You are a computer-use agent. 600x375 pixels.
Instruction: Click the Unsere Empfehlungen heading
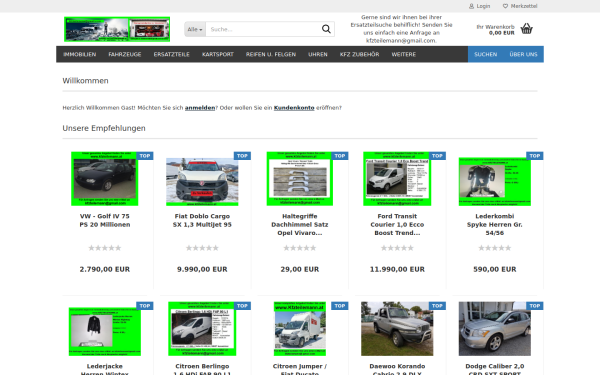pyautogui.click(x=104, y=128)
